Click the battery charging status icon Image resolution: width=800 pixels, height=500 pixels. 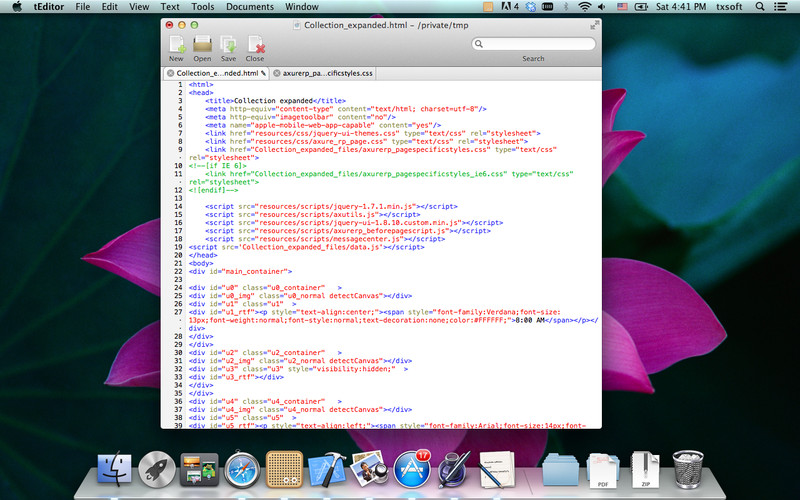tap(640, 7)
